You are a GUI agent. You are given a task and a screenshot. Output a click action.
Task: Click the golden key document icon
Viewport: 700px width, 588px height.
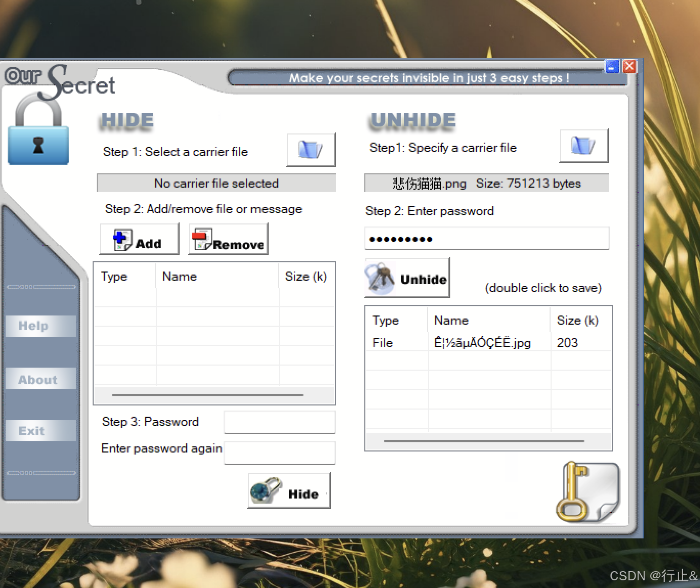click(587, 492)
